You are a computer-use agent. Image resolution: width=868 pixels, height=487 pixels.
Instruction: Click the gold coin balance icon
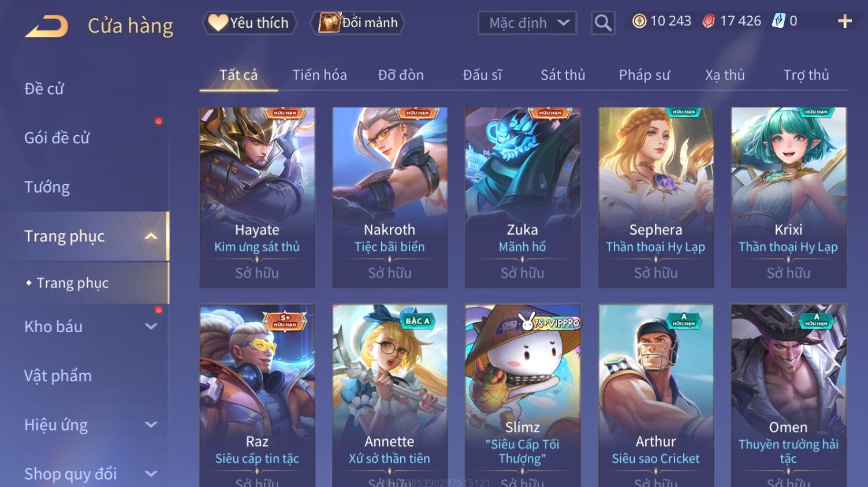639,21
